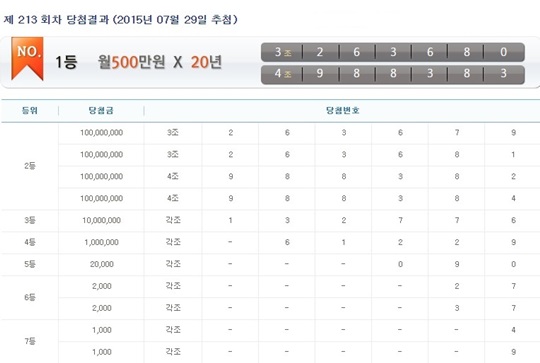Viewport: 540px width, 363px height.
Task: Click the orange NO. ribbon badge
Action: pyautogui.click(x=27, y=59)
